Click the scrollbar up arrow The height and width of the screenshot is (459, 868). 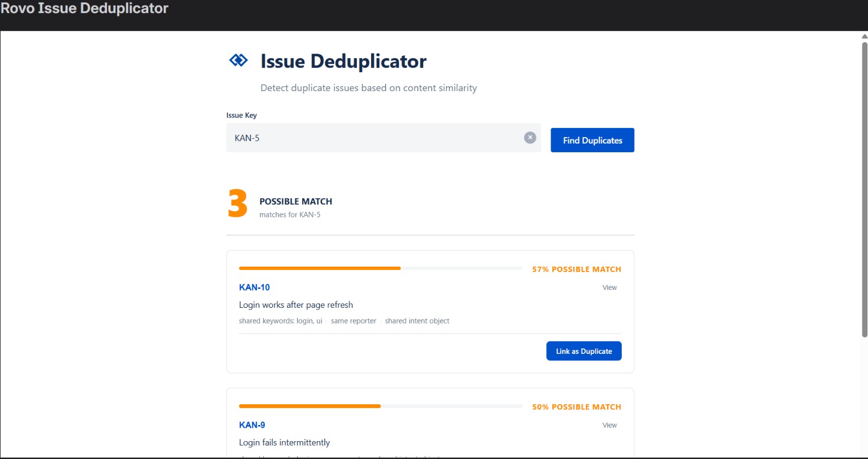[865, 36]
